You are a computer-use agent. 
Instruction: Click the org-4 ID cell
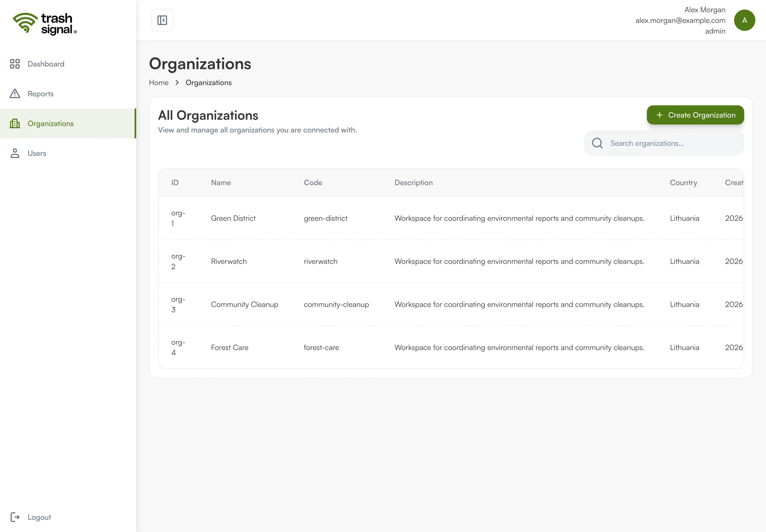178,347
